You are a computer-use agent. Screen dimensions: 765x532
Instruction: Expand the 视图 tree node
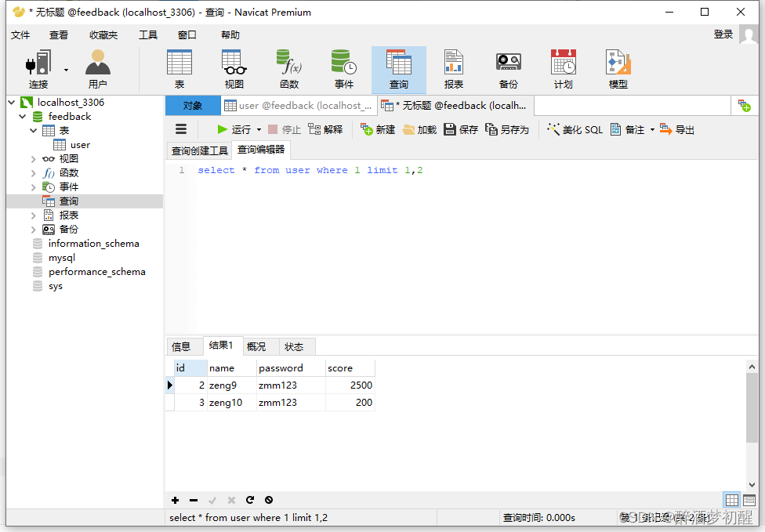point(34,158)
